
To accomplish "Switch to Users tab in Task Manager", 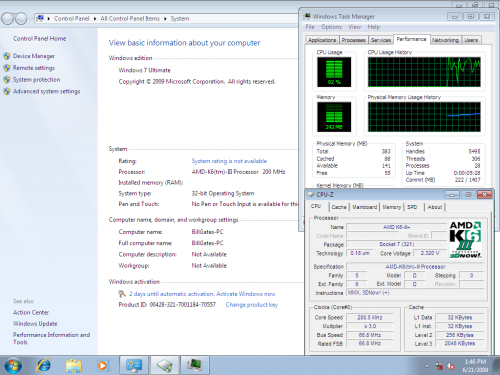I will coord(471,40).
